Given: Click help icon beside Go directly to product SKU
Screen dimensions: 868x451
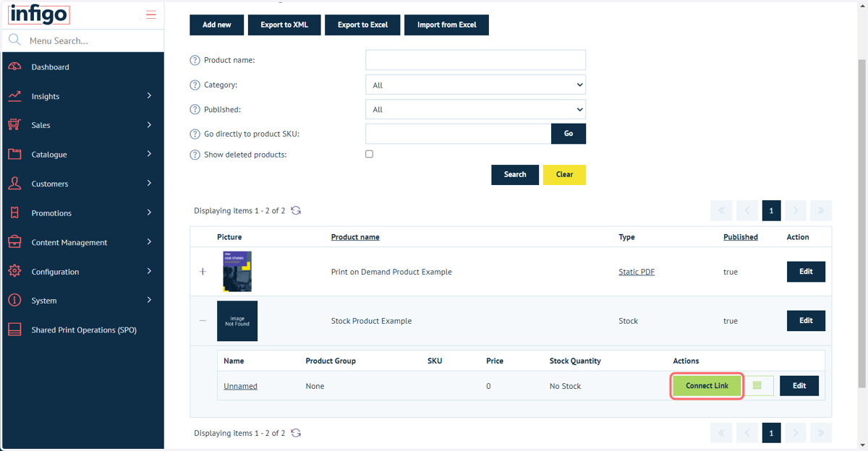Looking at the screenshot, I should (195, 134).
